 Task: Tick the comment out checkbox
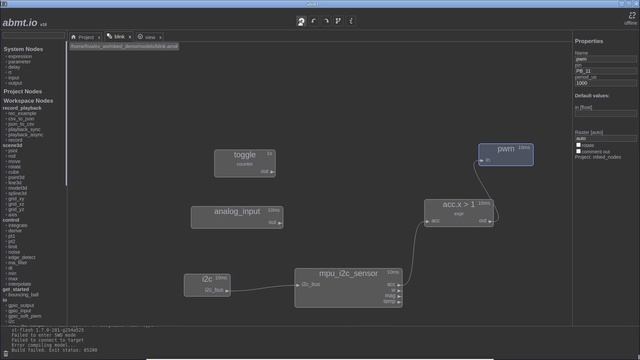click(x=578, y=151)
